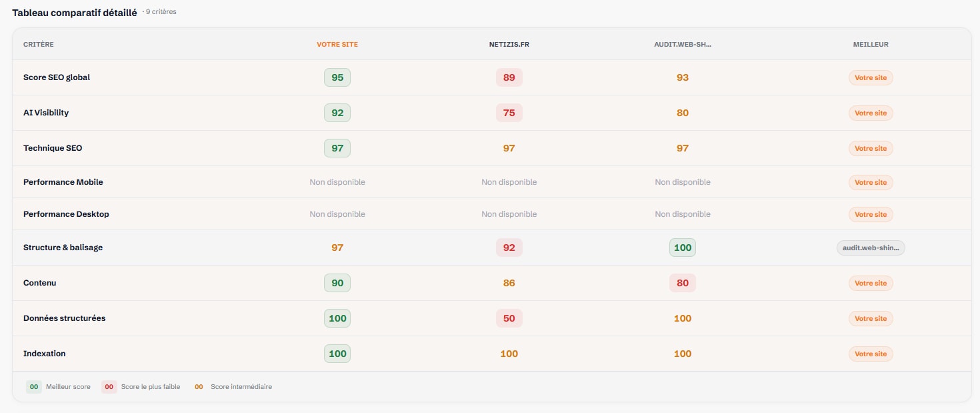Click the green 95 score for Score SEO global
The height and width of the screenshot is (413, 980).
click(337, 77)
